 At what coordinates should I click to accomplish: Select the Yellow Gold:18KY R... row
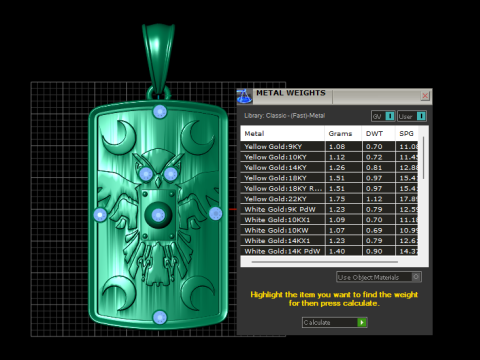329,188
